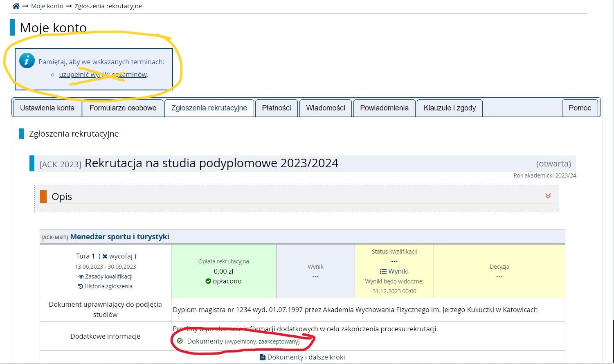Open the Dokumenty form link
The height and width of the screenshot is (364, 614).
click(205, 341)
